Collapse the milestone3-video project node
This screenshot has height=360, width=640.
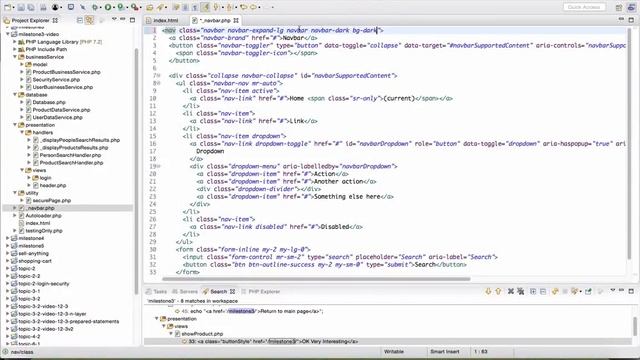tap(8, 34)
